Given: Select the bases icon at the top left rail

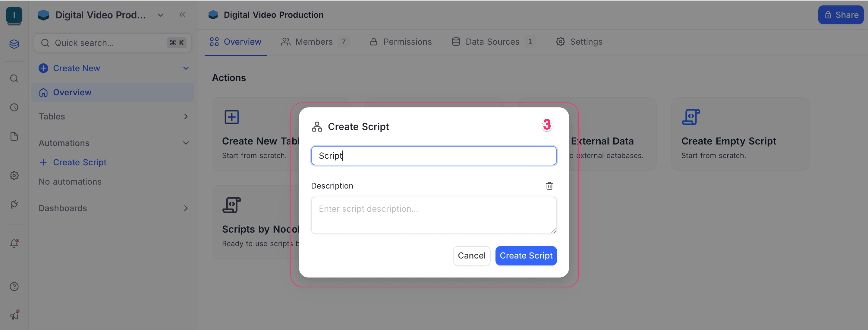Looking at the screenshot, I should coord(14,44).
